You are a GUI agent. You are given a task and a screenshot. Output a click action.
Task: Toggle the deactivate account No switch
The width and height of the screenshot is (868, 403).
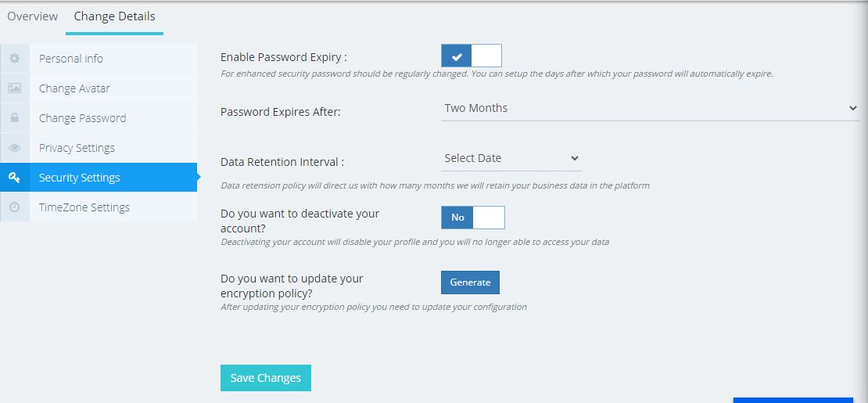tap(472, 218)
